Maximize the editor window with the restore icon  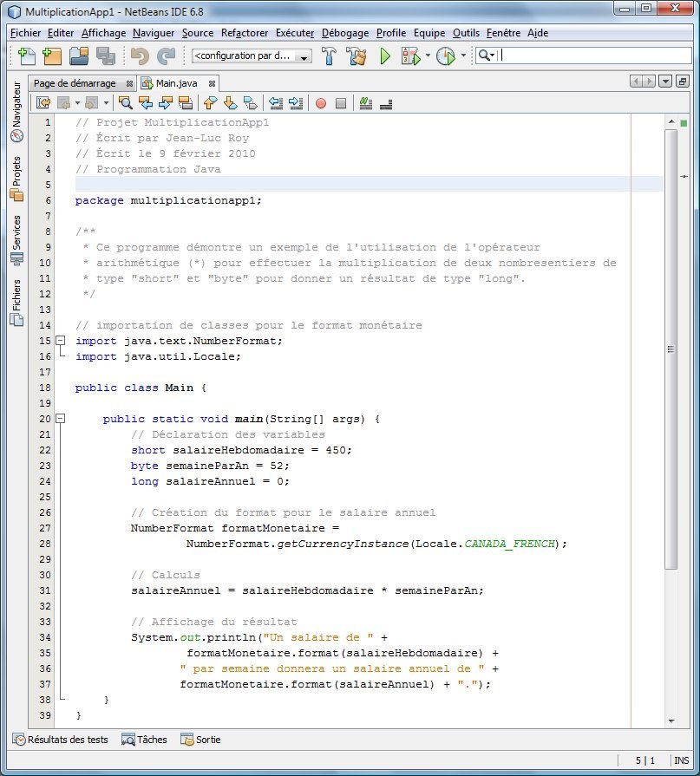[x=682, y=82]
